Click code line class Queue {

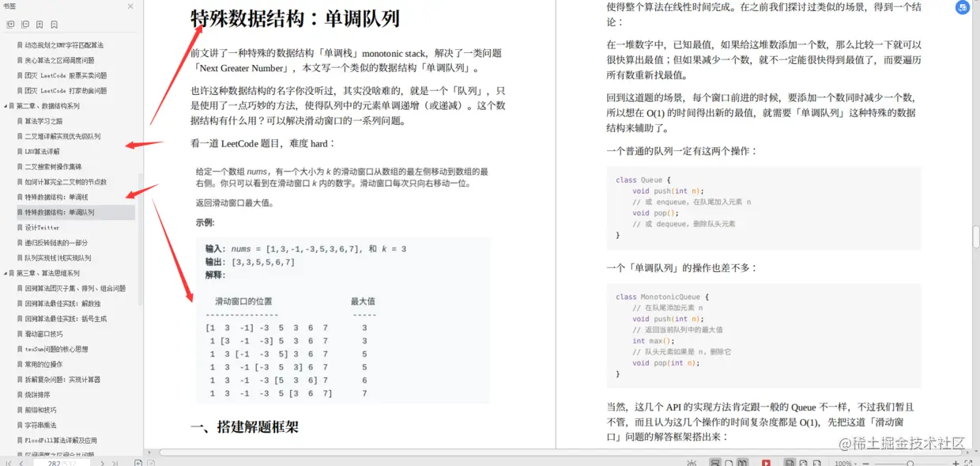coord(643,180)
